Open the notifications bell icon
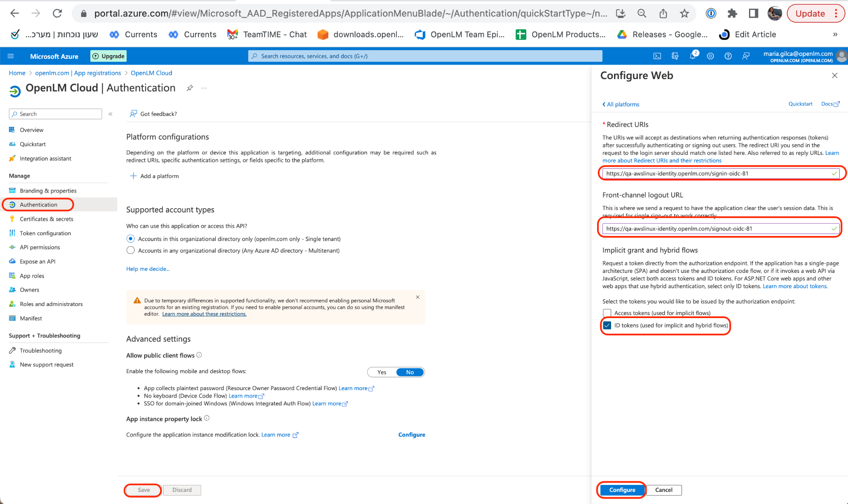 [x=693, y=56]
